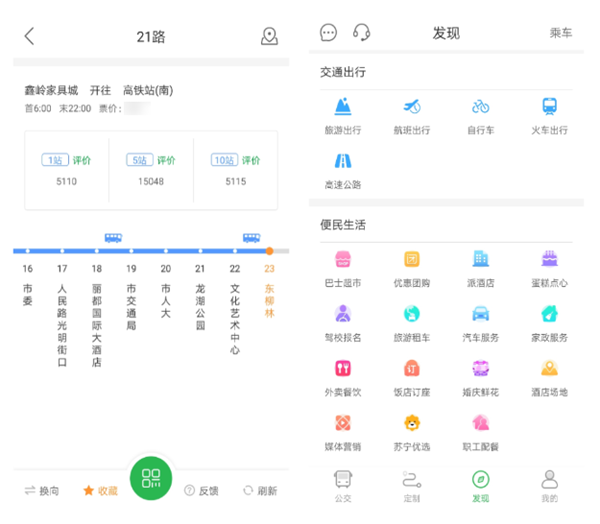Tap the 乘车 button at top right
Image resolution: width=600 pixels, height=524 pixels.
coord(561,33)
